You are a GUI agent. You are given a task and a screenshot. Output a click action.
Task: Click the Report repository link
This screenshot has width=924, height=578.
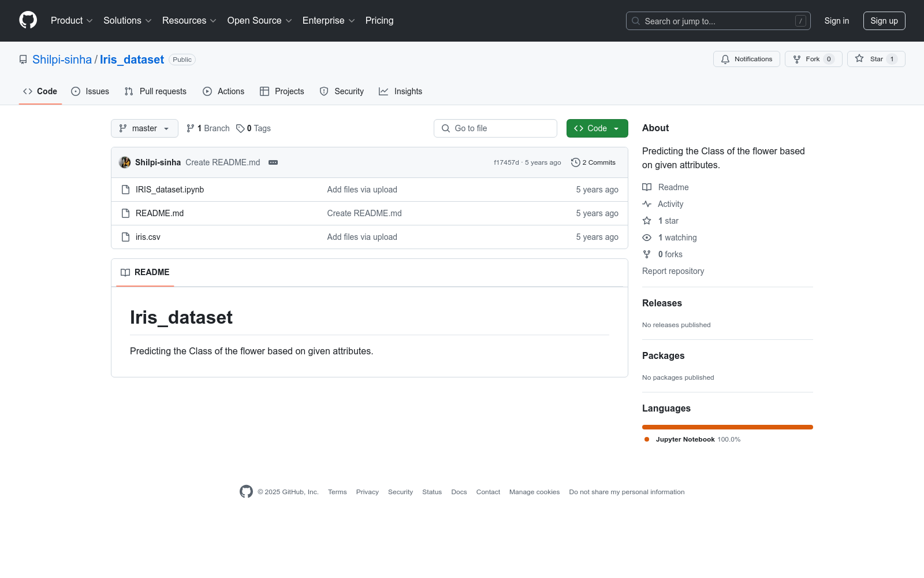coord(673,271)
